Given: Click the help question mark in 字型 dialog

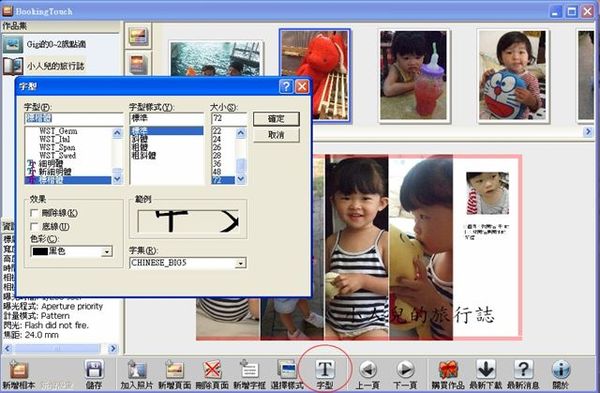Looking at the screenshot, I should click(x=286, y=86).
